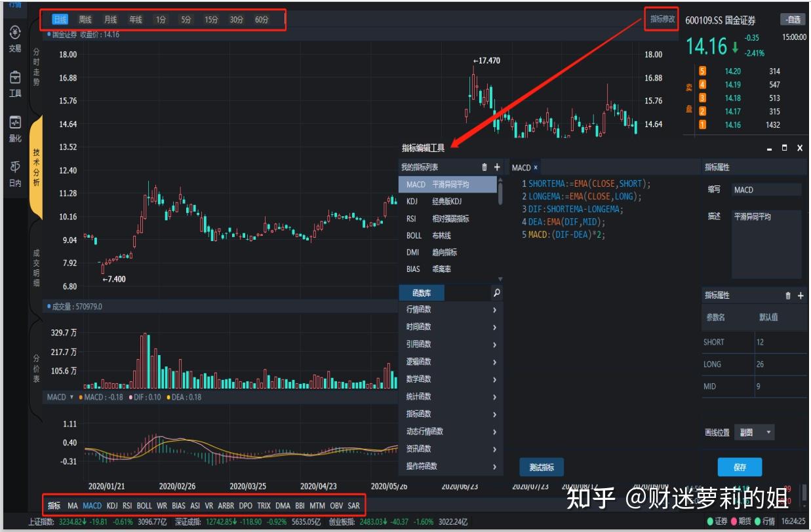
Task: Open the search icon in 函数库
Action: pos(496,292)
